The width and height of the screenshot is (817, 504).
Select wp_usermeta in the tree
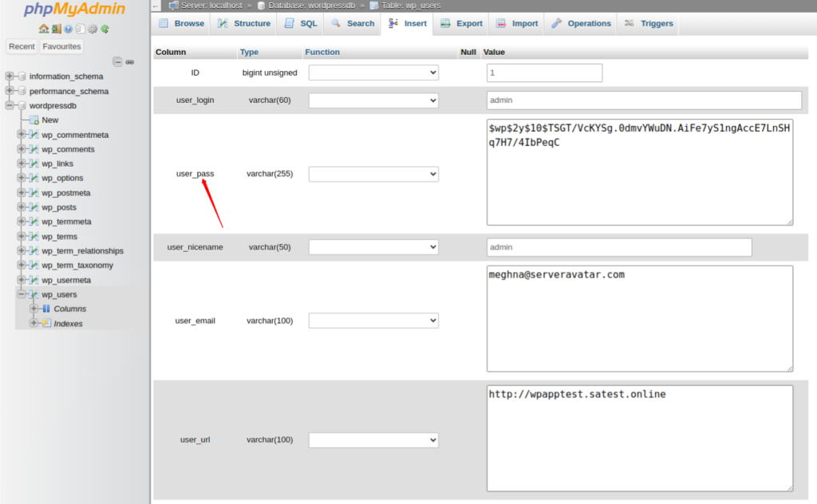click(66, 280)
